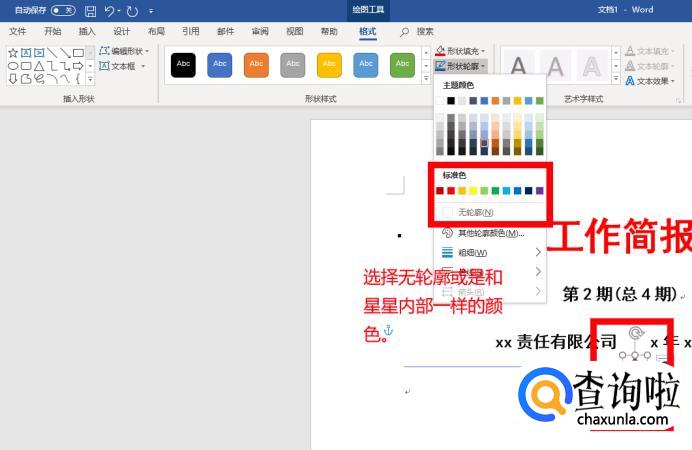Select the star shape in the shapes gallery
The width and height of the screenshot is (692, 450).
pos(13,53)
